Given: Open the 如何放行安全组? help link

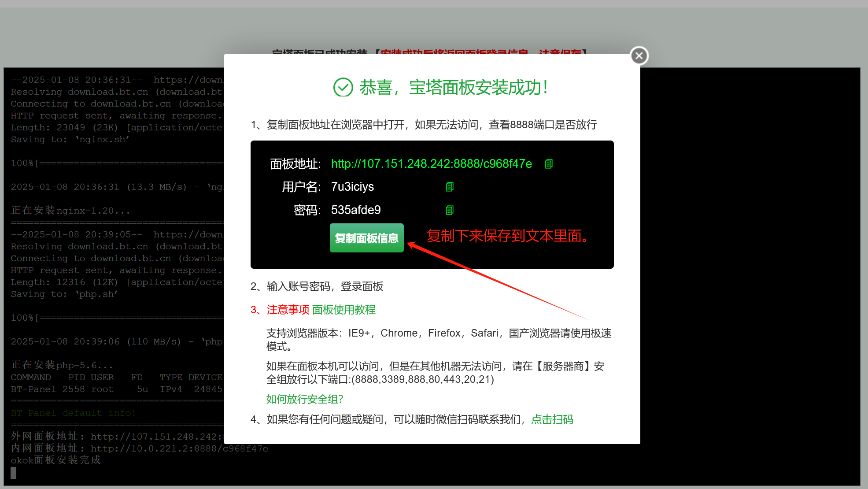Looking at the screenshot, I should [305, 399].
